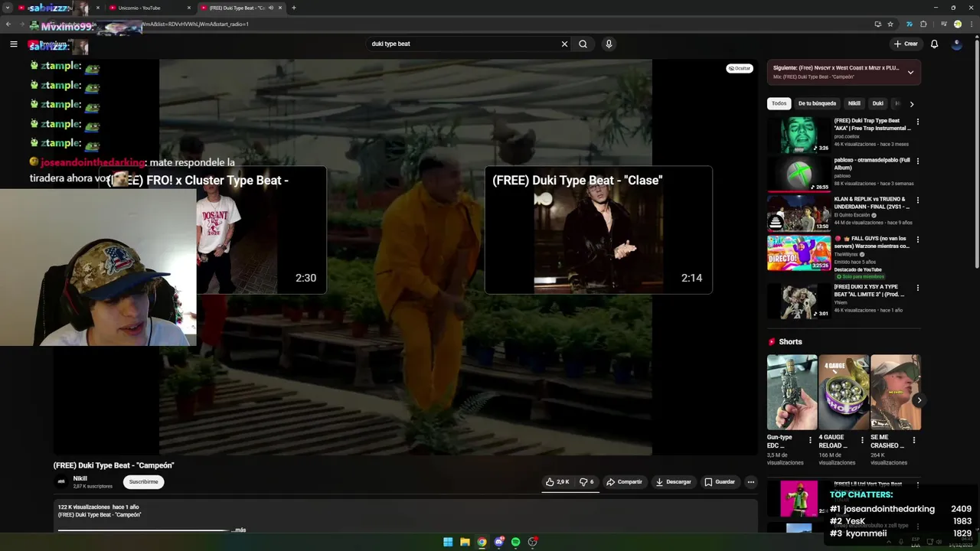Open the Nikill channel avatar

coord(61,481)
